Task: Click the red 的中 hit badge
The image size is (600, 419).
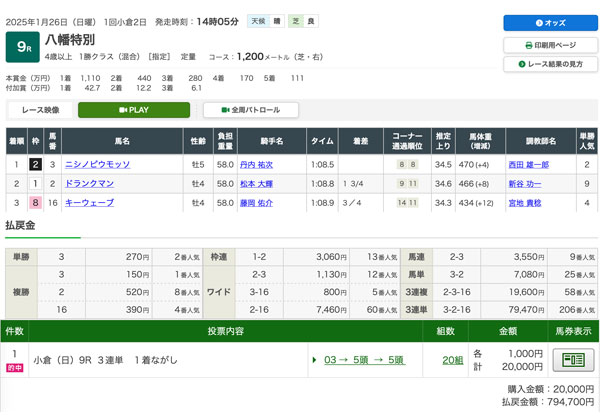Action: click(x=15, y=368)
